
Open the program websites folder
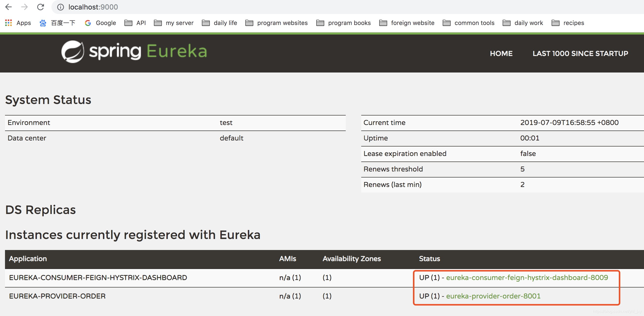coord(277,23)
